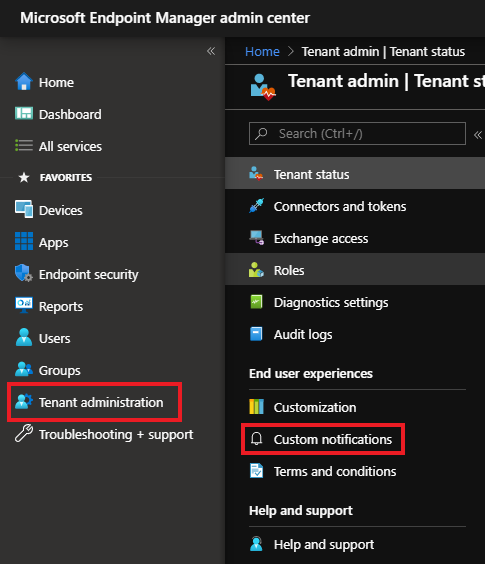This screenshot has height=564, width=485.
Task: Click the Tenant administration gear-person icon
Action: [x=24, y=401]
